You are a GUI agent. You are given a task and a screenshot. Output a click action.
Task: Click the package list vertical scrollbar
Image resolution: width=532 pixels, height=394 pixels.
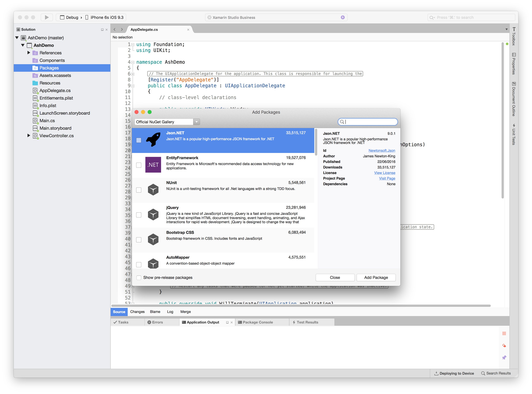[x=316, y=142]
